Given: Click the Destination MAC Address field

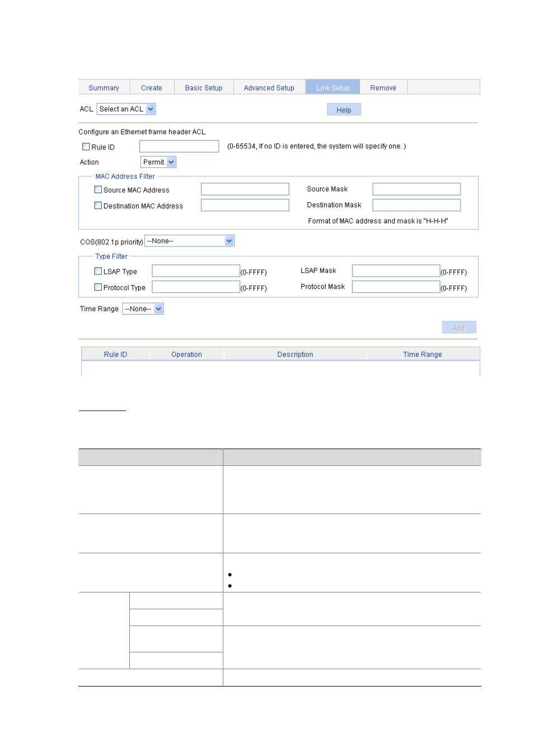Looking at the screenshot, I should tap(245, 205).
